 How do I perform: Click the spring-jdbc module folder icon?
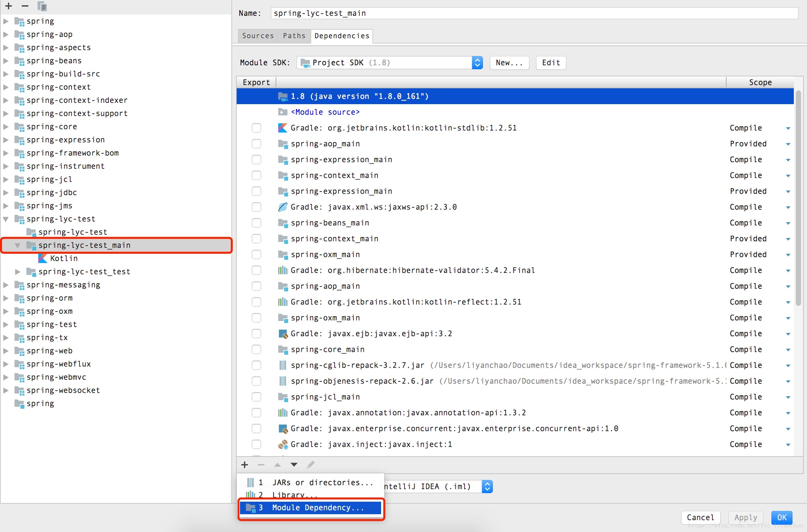(x=19, y=193)
